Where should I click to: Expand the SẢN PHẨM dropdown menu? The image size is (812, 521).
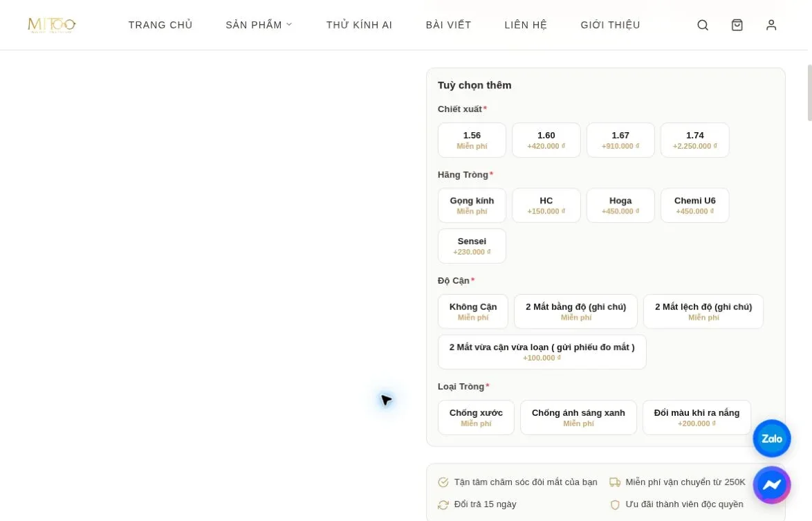pos(259,25)
